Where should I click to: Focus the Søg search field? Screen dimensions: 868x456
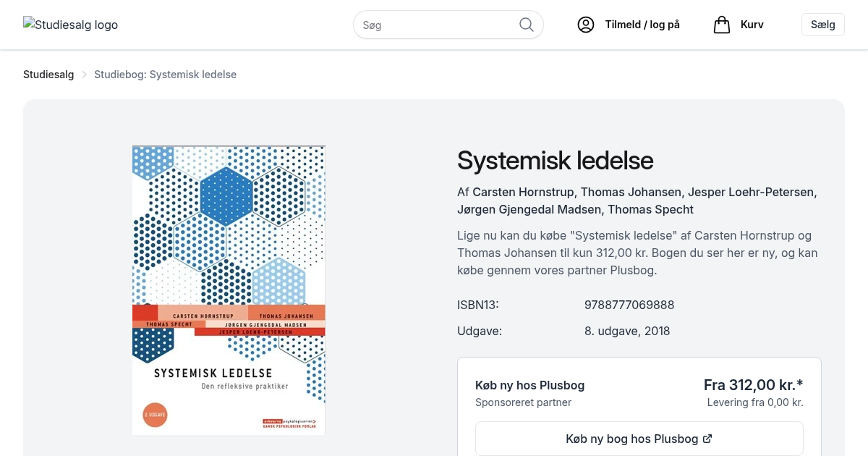pos(438,25)
